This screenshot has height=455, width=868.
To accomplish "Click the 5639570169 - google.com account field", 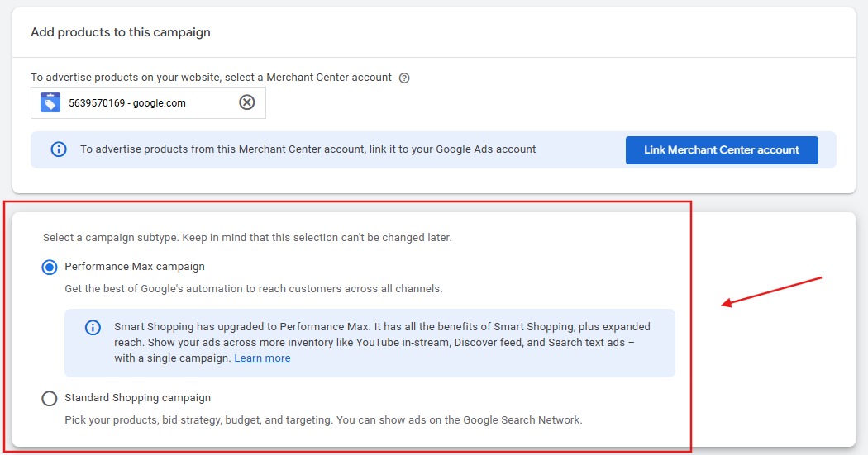I will pyautogui.click(x=148, y=103).
